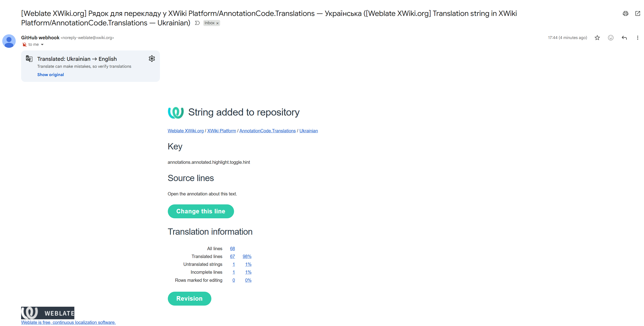Click the Weblate banner logo image
644x326 pixels.
tap(47, 313)
